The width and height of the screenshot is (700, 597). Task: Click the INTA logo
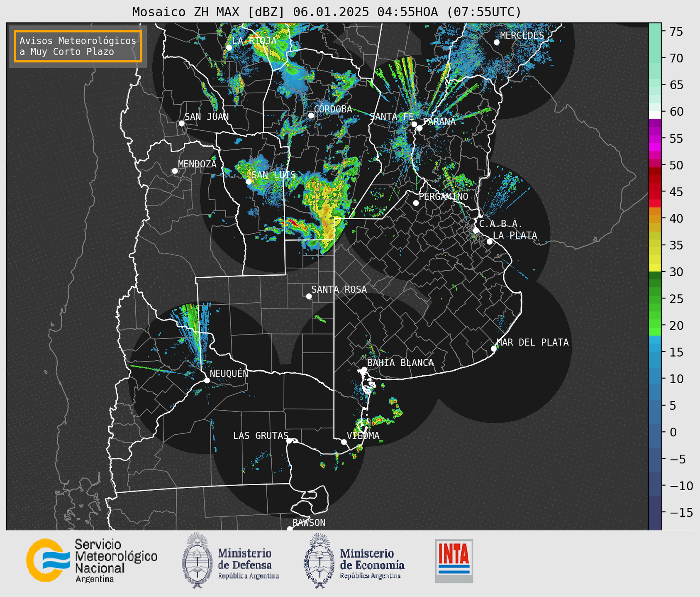click(454, 561)
